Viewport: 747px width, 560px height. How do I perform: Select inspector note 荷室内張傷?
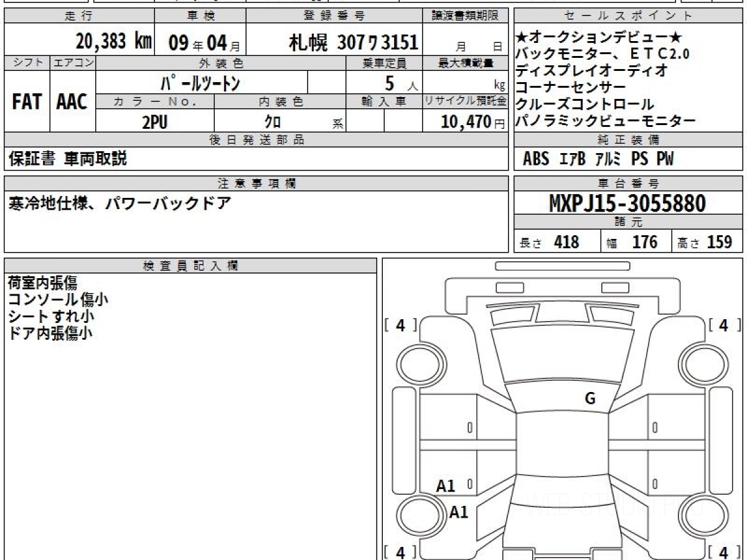[x=42, y=282]
